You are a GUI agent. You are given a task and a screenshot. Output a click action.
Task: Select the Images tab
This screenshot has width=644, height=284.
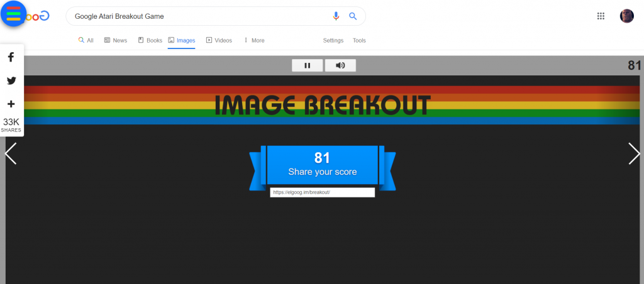pyautogui.click(x=182, y=40)
